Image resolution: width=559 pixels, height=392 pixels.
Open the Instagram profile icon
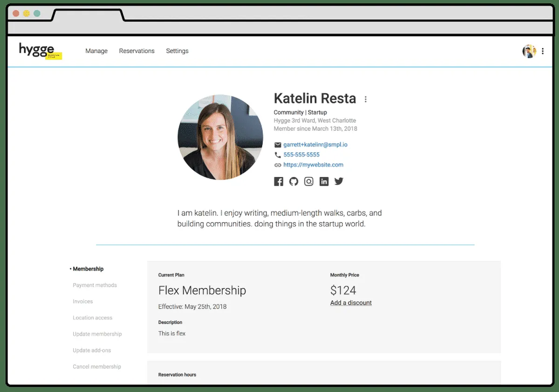point(309,182)
